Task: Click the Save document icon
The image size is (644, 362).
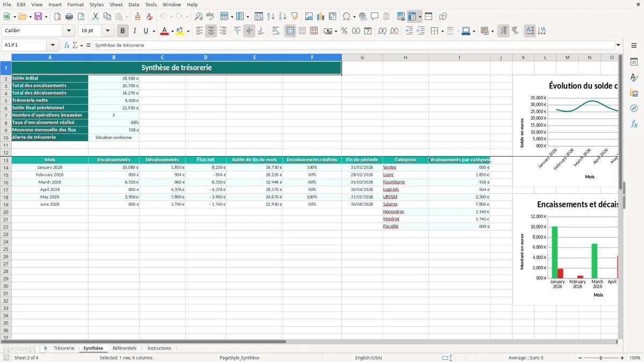Action: (38, 17)
